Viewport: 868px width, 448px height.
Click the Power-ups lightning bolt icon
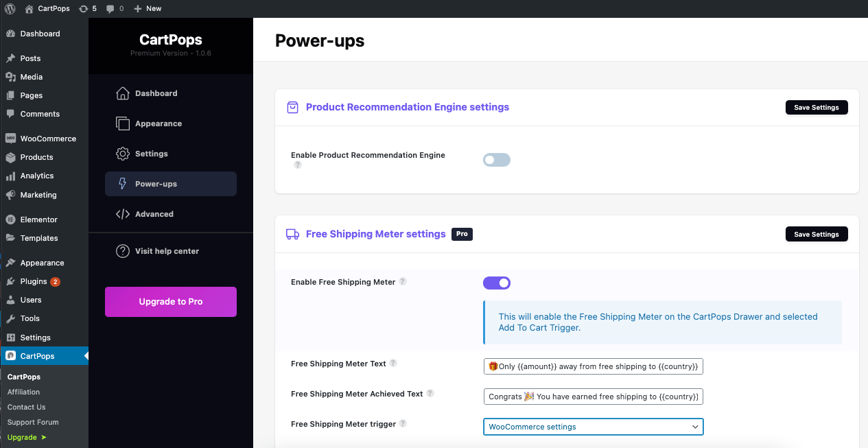click(124, 184)
